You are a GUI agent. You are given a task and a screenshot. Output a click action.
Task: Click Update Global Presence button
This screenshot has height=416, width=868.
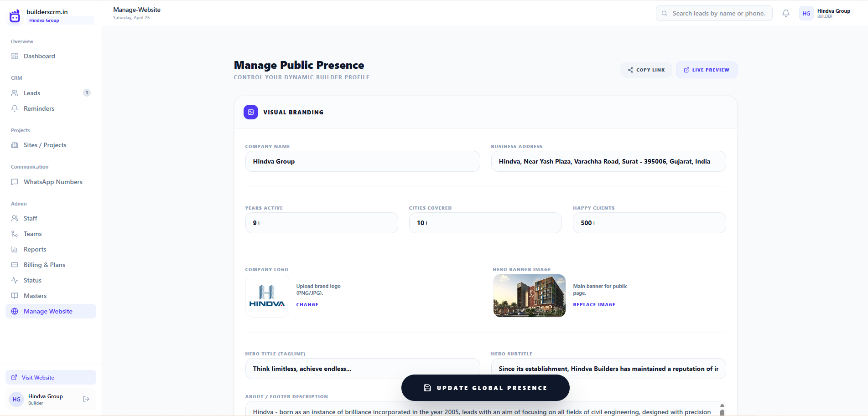coord(485,388)
